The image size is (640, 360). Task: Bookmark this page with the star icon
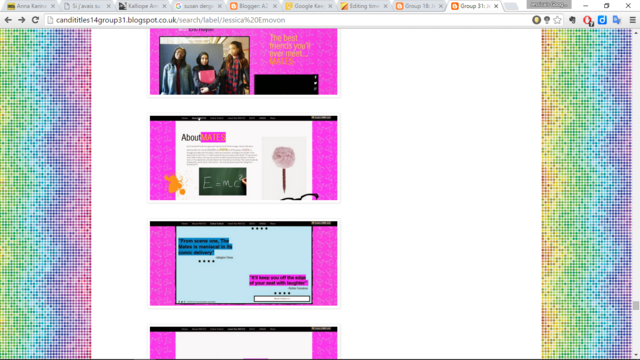558,20
